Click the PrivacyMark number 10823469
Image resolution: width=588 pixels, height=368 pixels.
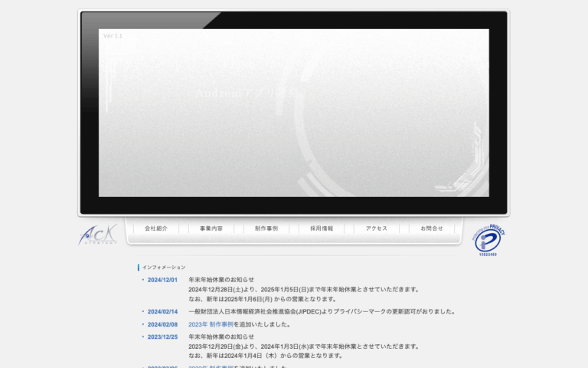488,255
